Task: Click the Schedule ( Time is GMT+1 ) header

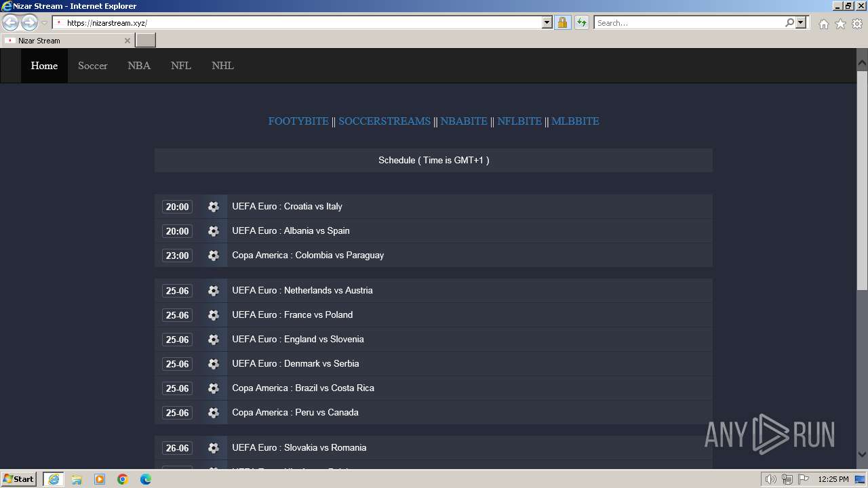Action: (433, 161)
